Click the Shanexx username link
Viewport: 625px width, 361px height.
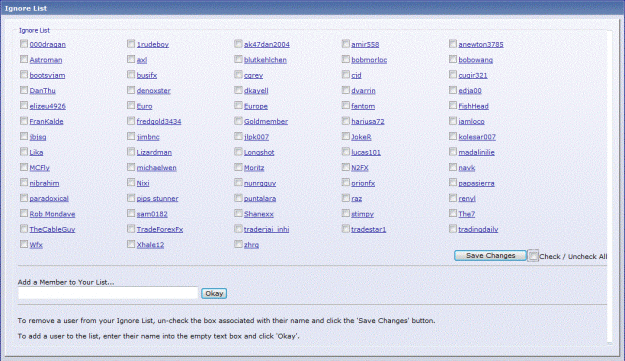point(259,214)
